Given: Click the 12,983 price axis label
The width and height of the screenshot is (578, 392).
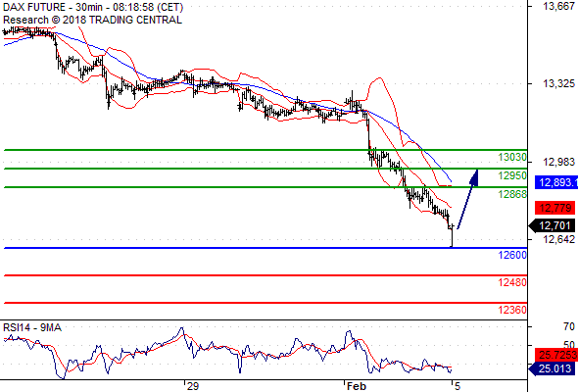Looking at the screenshot, I should point(558,162).
